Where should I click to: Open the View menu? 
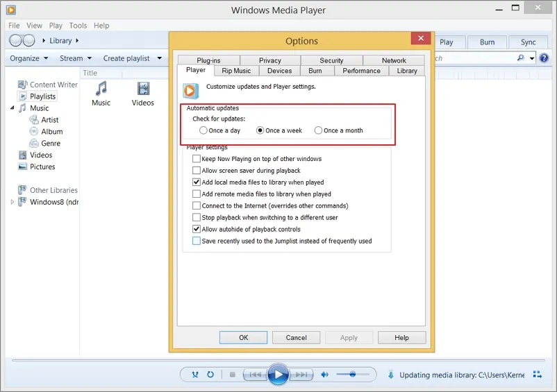click(35, 26)
